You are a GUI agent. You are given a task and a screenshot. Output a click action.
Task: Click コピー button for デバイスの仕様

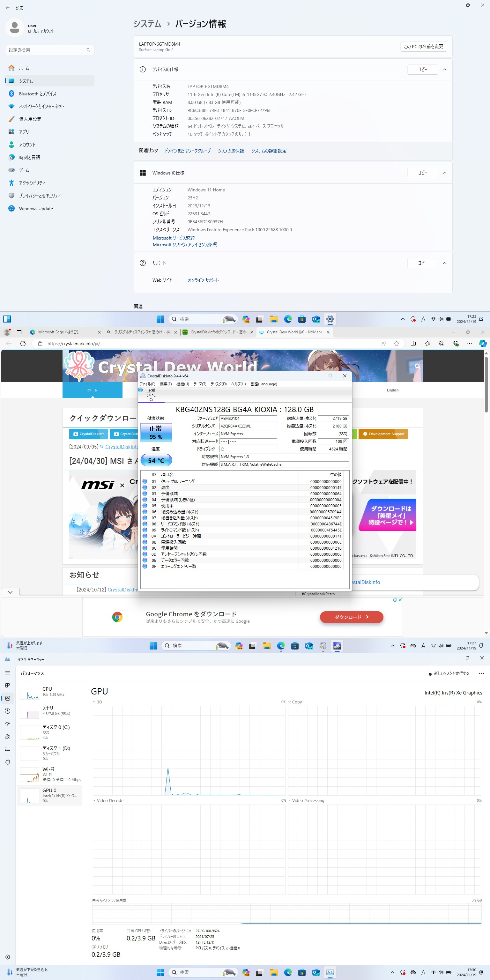point(423,70)
